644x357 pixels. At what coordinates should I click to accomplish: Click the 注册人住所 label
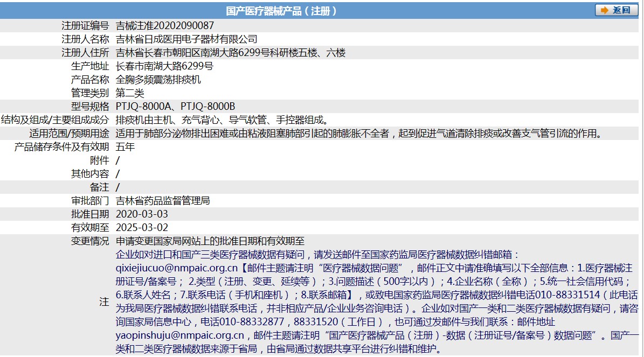(85, 53)
